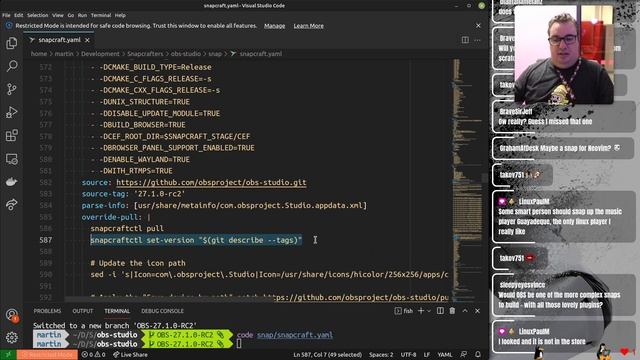The height and width of the screenshot is (360, 640).
Task: Open the terminal launch profile dropdown
Action: click(x=429, y=311)
